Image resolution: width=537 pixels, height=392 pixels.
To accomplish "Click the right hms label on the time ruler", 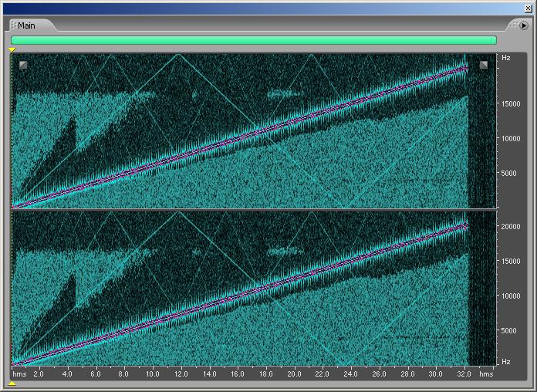I will coord(486,373).
